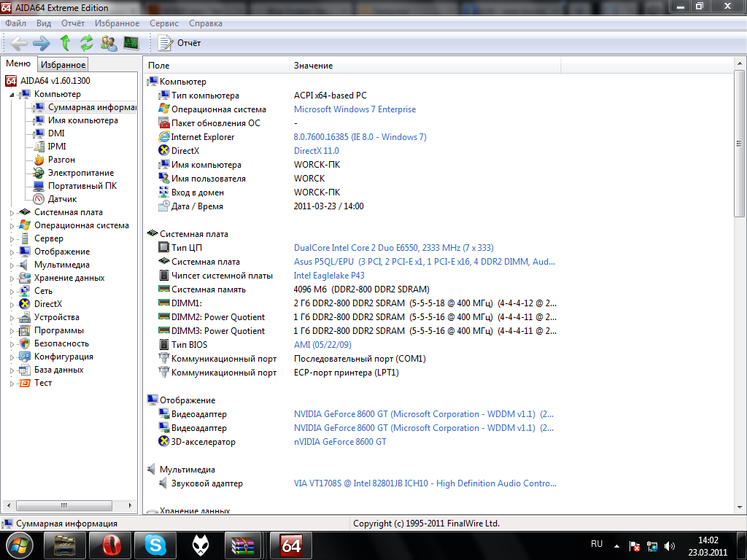
Task: Click the Поле column header
Action: click(x=216, y=65)
